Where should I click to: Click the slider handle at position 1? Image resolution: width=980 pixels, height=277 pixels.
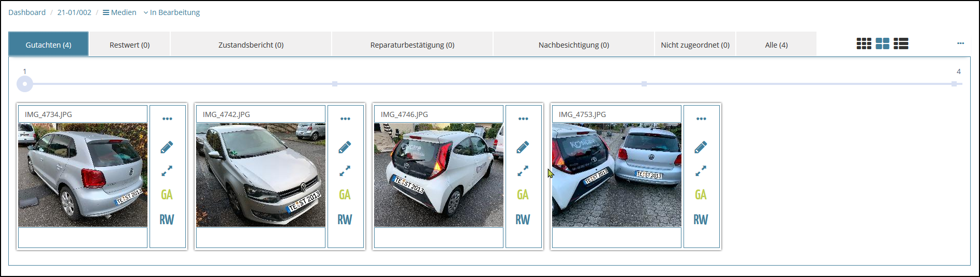click(x=25, y=84)
